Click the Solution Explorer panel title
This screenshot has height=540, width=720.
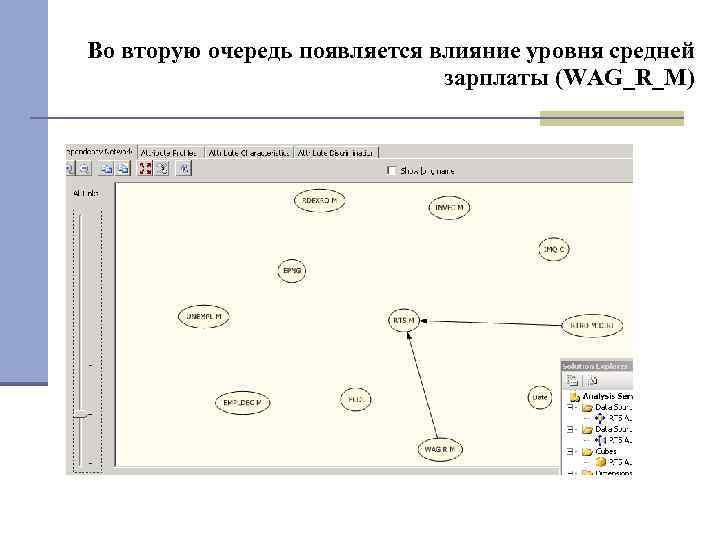click(595, 366)
